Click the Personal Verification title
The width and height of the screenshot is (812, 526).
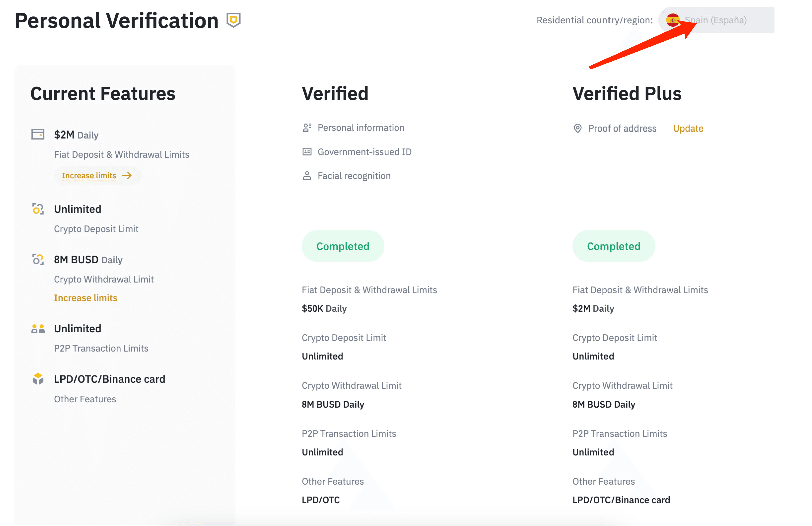click(x=116, y=20)
